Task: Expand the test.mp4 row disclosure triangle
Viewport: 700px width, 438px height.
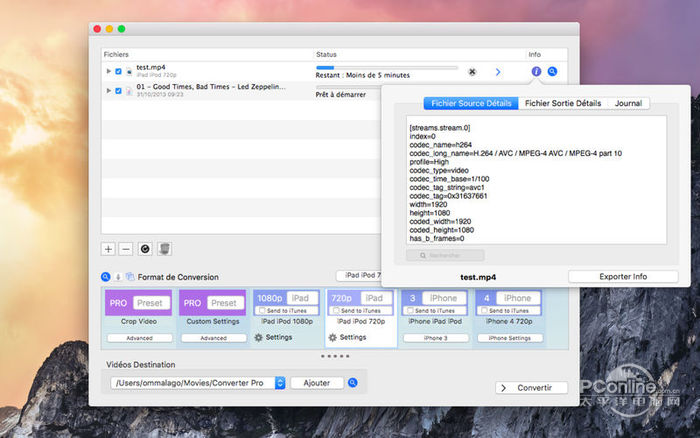Action: 108,72
